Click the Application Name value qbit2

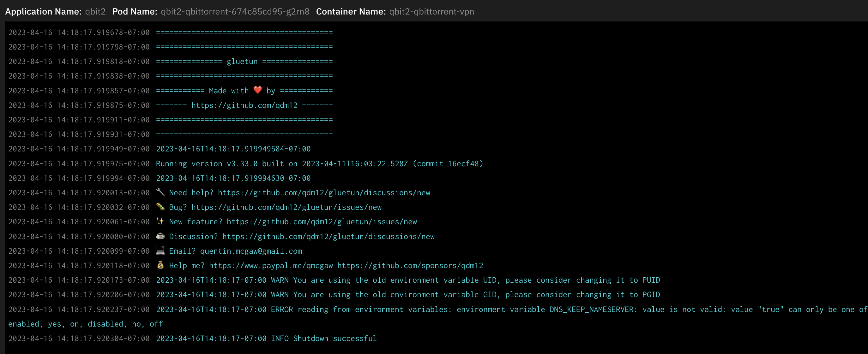[x=95, y=11]
